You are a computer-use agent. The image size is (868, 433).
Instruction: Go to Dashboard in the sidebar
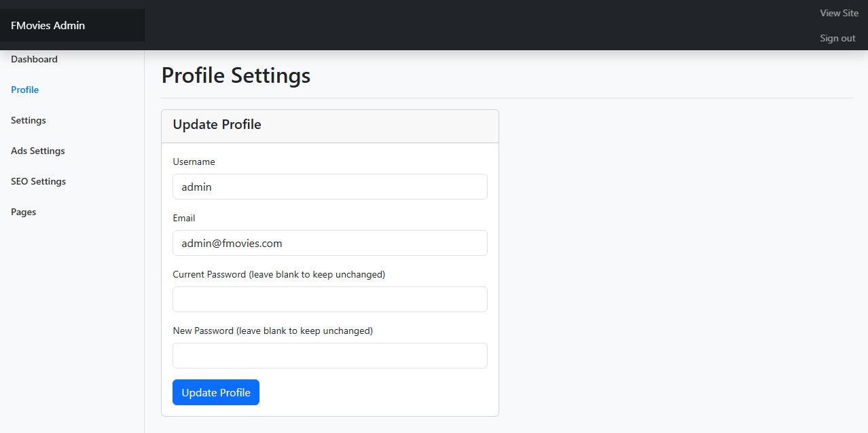coord(34,59)
